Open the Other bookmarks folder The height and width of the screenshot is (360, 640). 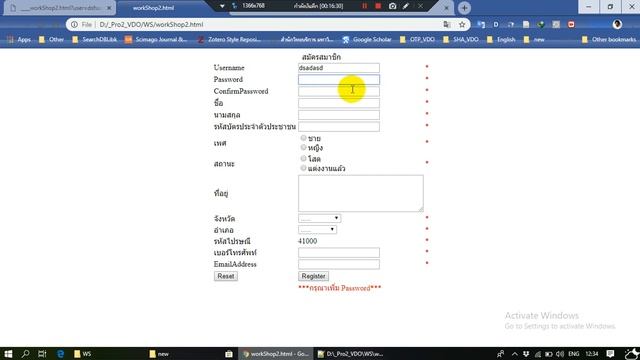pos(609,40)
